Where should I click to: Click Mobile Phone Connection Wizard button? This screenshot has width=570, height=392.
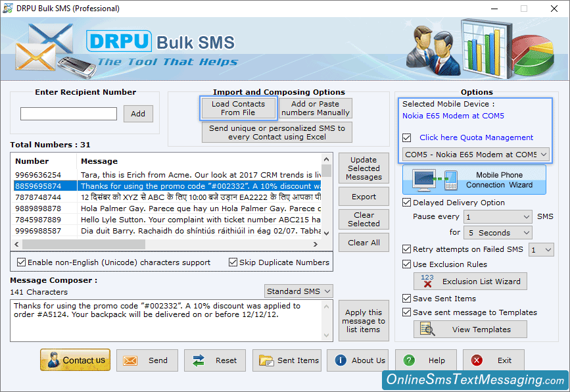click(474, 180)
